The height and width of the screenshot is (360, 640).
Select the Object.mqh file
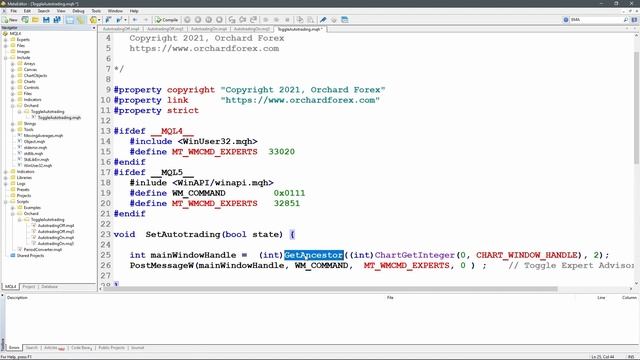point(34,142)
